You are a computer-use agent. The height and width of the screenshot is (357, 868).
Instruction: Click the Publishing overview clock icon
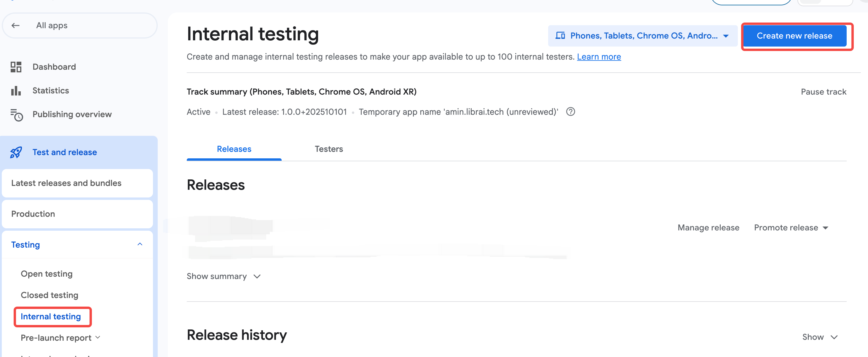17,115
